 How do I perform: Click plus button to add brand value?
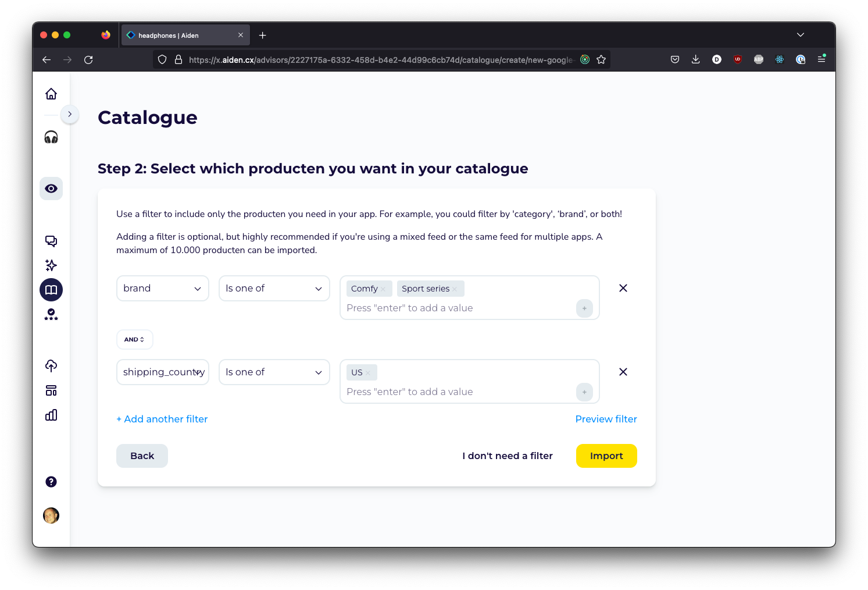[x=584, y=308]
